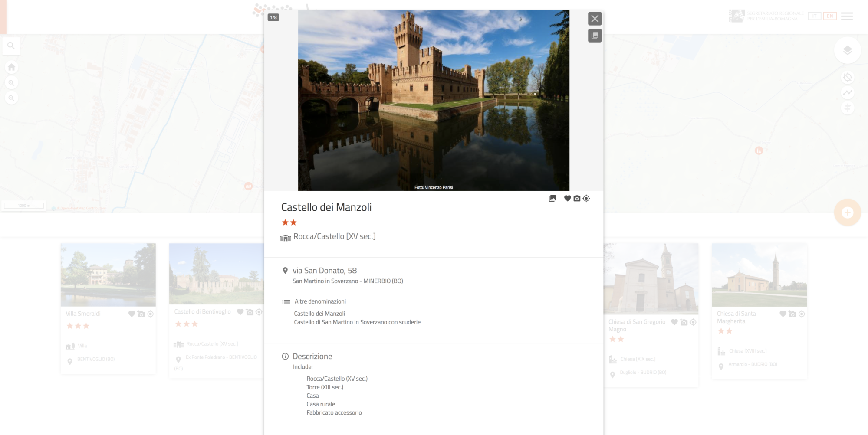Open the Chiesa di San Gregorio Magno card image
The width and height of the screenshot is (868, 435).
[651, 278]
